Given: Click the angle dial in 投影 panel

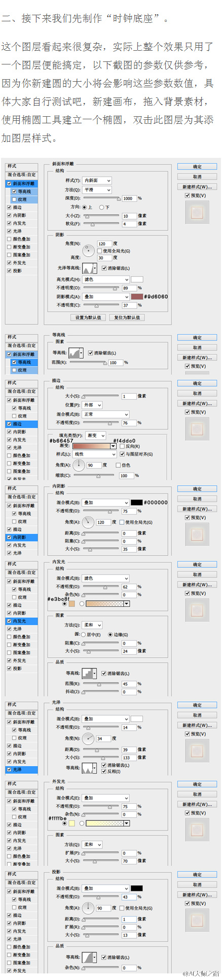Looking at the screenshot, I should coord(88,908).
